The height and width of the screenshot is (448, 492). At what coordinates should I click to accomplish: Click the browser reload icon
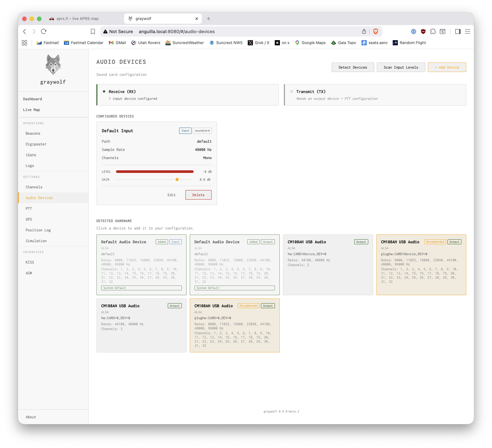pos(44,31)
